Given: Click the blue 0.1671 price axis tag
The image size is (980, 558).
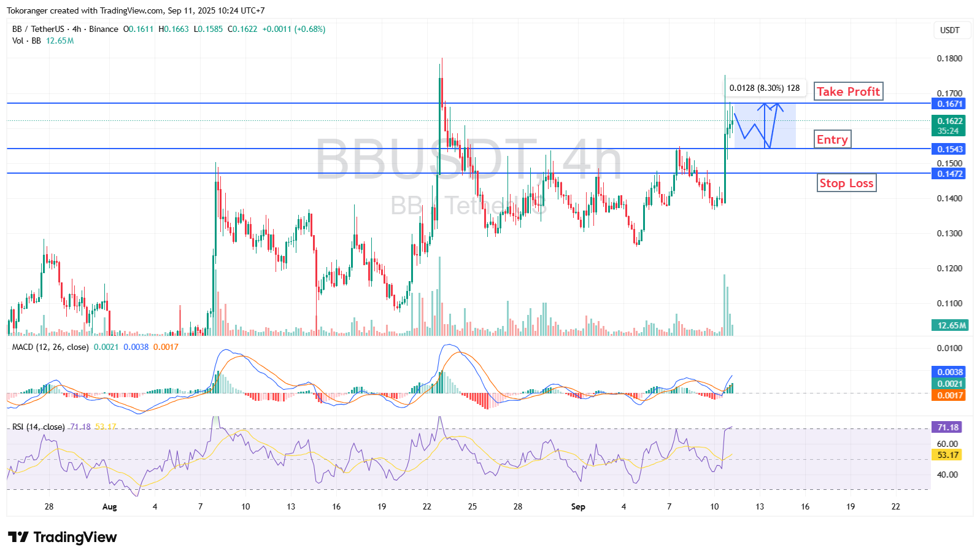Looking at the screenshot, I should coord(949,104).
